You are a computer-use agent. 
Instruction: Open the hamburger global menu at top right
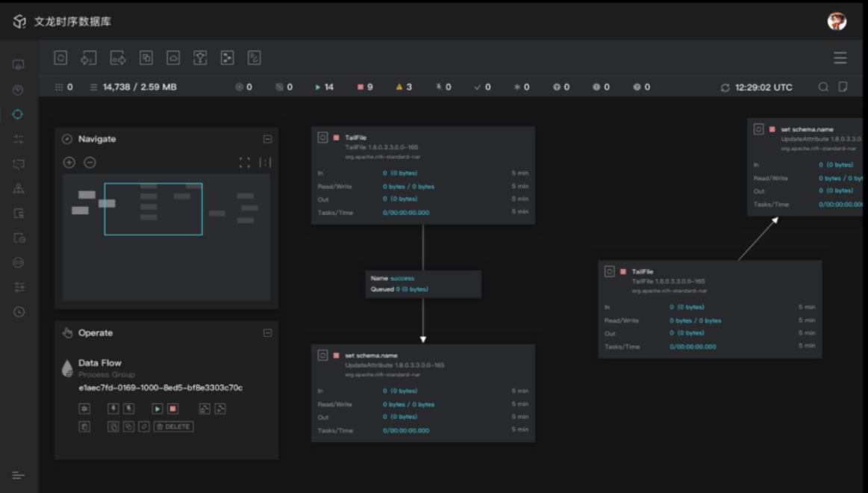point(840,58)
